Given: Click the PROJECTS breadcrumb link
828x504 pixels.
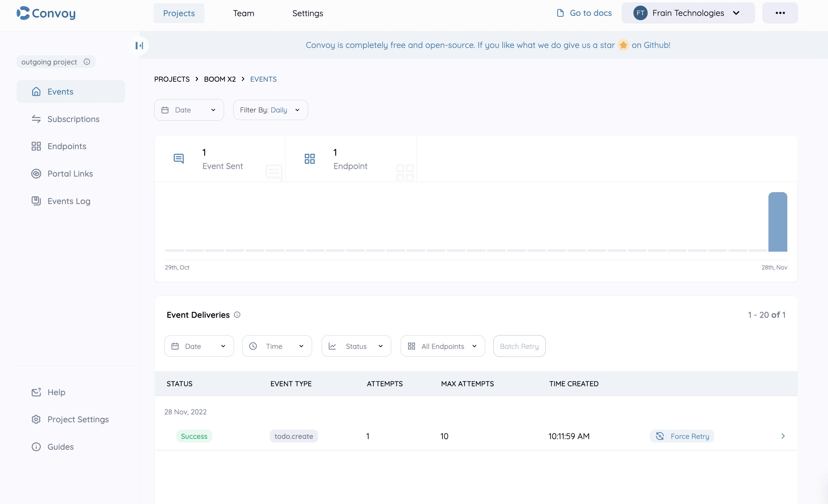Looking at the screenshot, I should click(172, 79).
